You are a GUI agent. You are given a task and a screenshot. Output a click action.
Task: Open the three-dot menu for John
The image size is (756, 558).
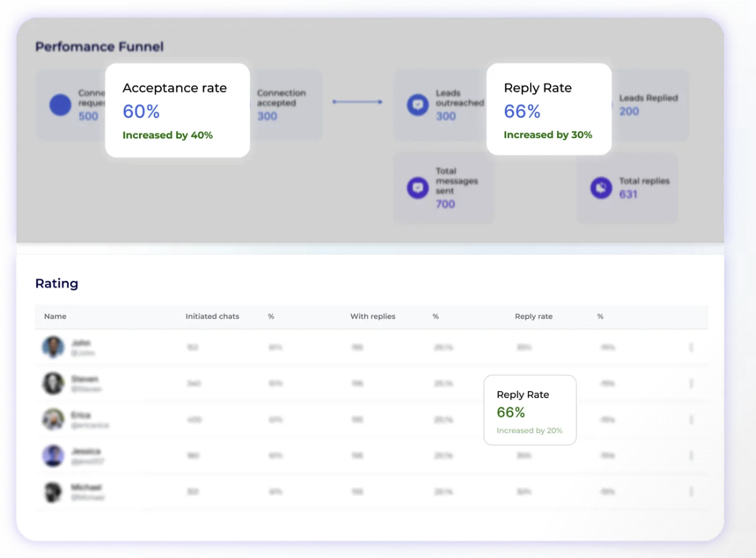click(691, 347)
